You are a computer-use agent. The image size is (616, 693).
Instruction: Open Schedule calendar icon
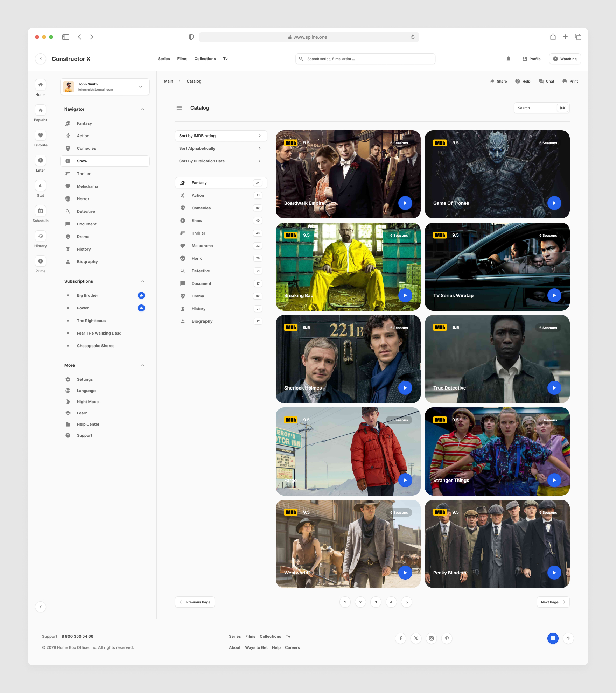pos(41,211)
